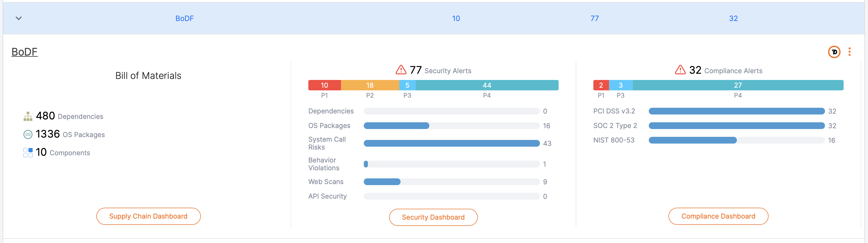868x243 pixels.
Task: Select the 32 Compliance Alerts heading
Action: tap(725, 70)
